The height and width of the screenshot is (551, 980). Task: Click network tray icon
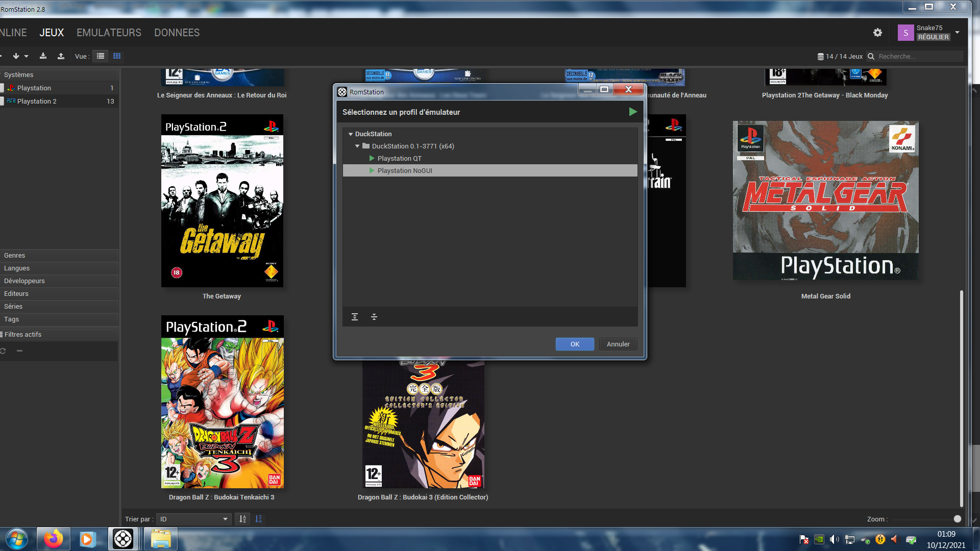[849, 539]
